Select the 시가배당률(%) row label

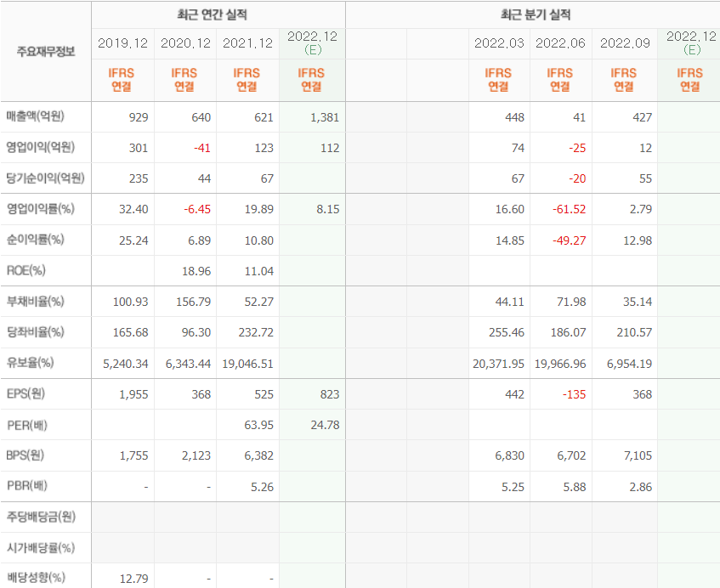pyautogui.click(x=41, y=547)
